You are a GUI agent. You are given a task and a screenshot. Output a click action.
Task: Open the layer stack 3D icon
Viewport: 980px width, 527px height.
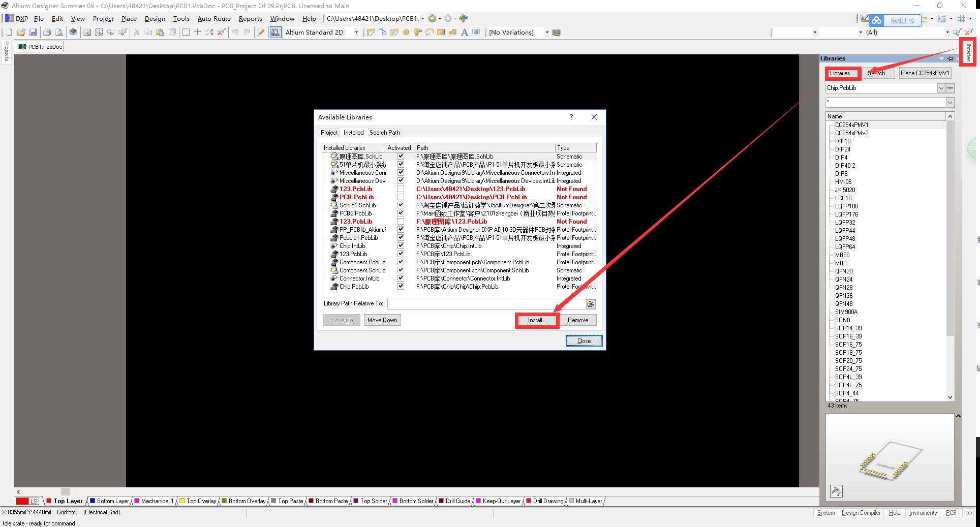[73, 32]
